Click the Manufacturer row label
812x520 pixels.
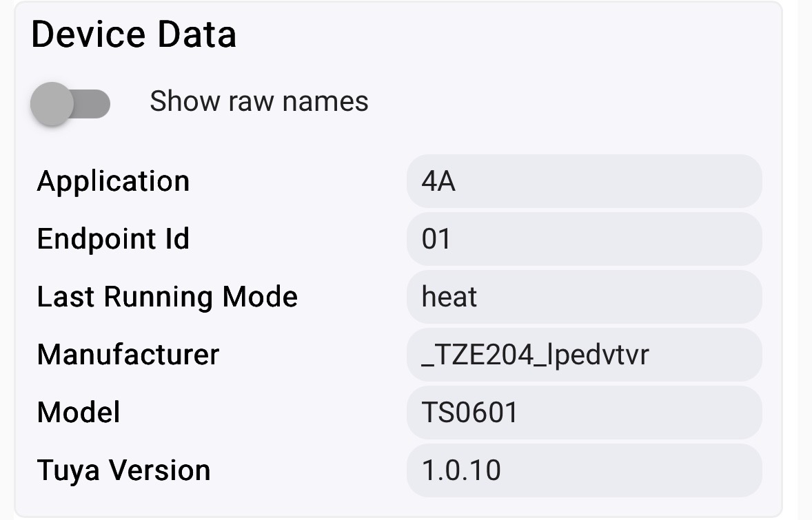(128, 355)
